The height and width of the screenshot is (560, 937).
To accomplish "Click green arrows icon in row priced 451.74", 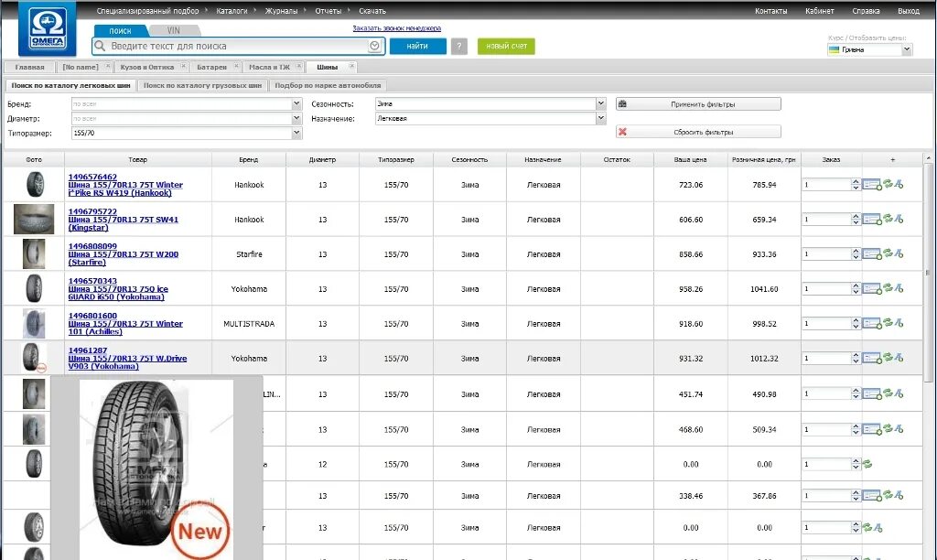I will point(888,393).
